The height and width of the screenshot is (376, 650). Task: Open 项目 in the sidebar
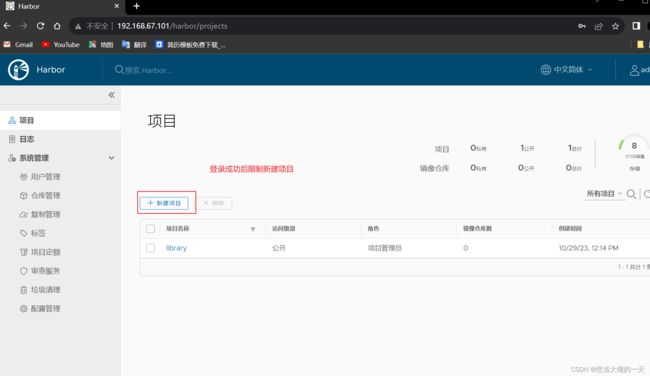coord(61,120)
